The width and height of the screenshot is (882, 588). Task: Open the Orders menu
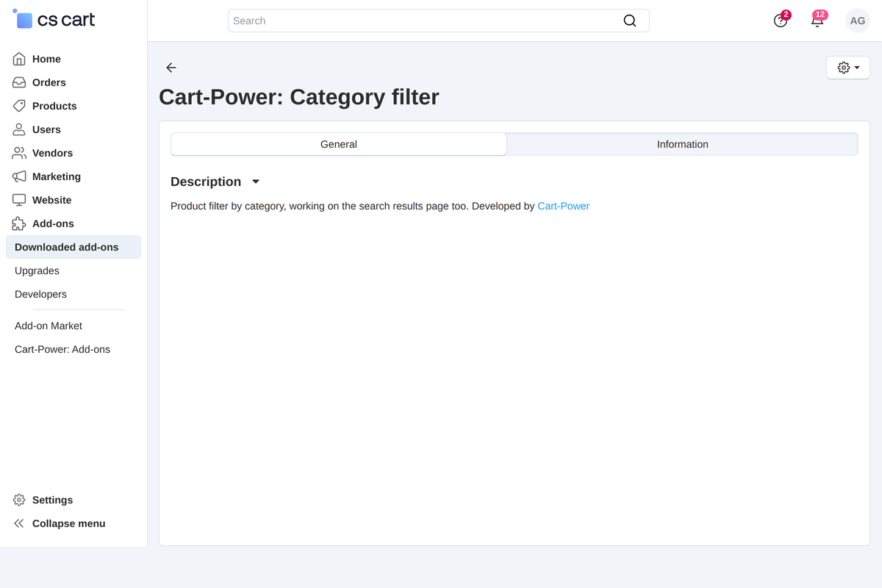point(49,82)
